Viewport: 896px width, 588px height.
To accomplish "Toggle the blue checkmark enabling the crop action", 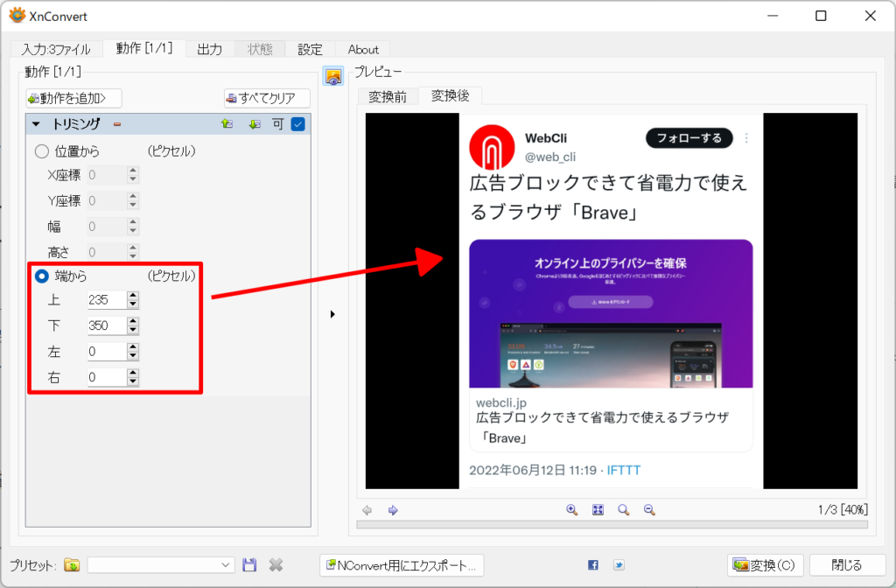I will click(x=296, y=123).
